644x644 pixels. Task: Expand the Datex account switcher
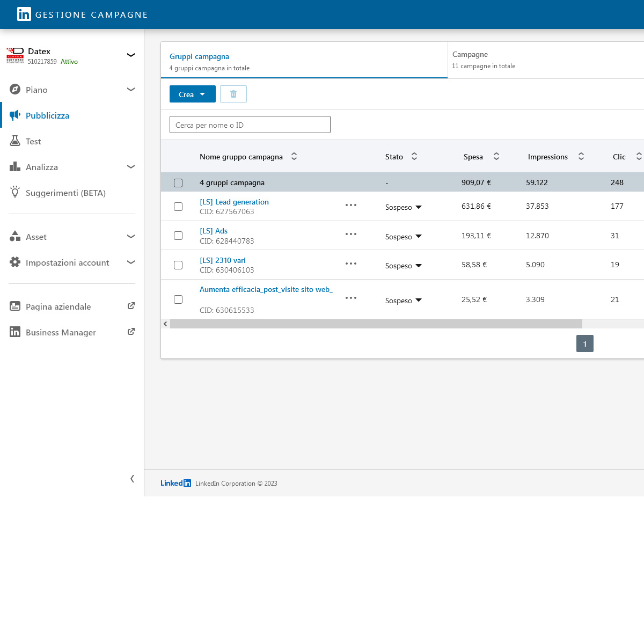coord(130,55)
